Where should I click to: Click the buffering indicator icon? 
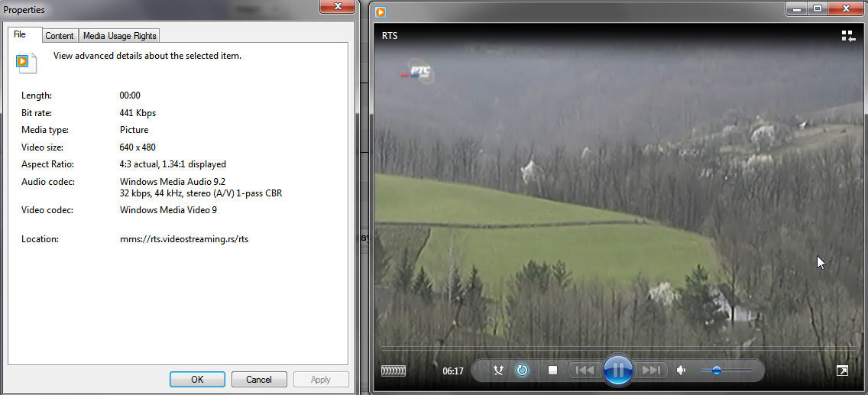coord(394,371)
